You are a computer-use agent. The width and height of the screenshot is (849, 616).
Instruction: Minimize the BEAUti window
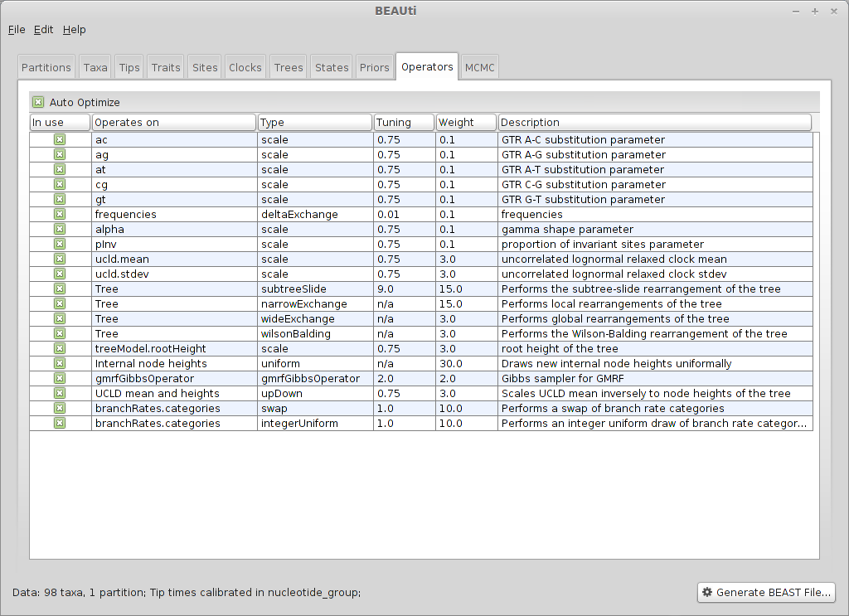click(796, 12)
